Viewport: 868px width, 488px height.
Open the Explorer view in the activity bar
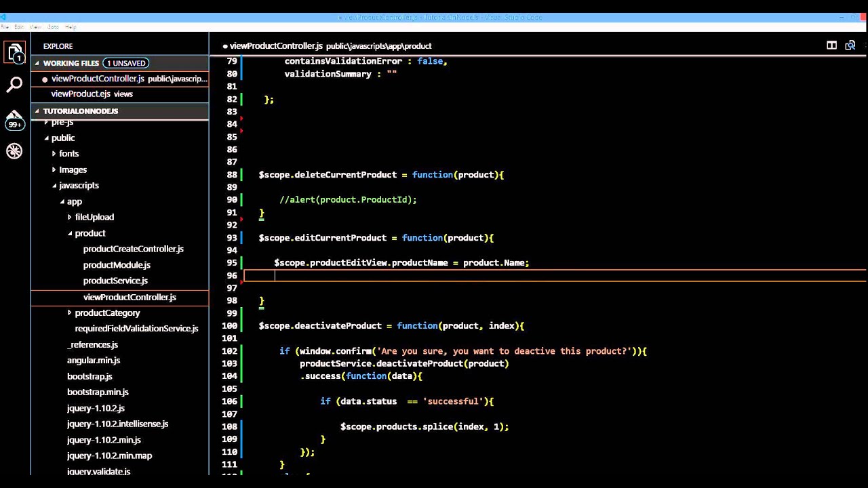pyautogui.click(x=15, y=53)
